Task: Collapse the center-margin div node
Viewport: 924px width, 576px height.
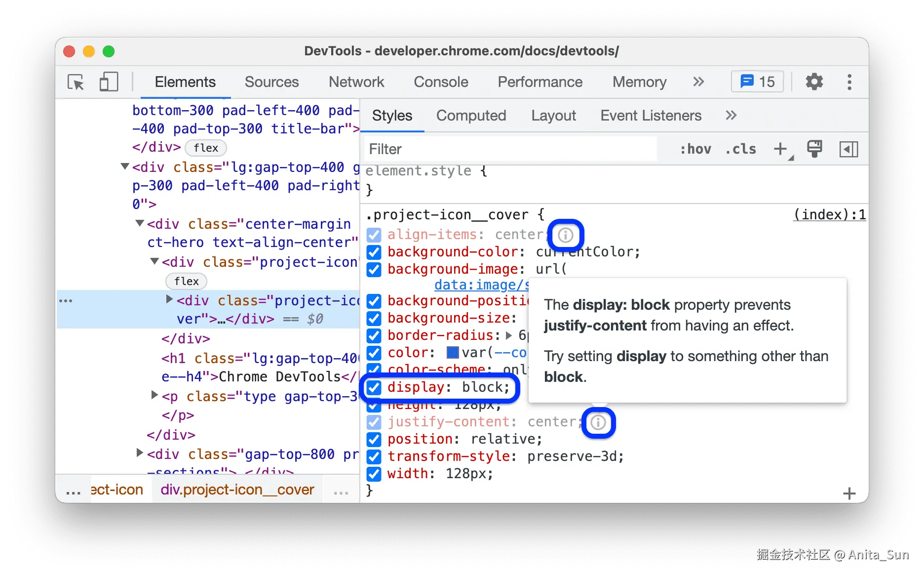Action: coord(140,223)
